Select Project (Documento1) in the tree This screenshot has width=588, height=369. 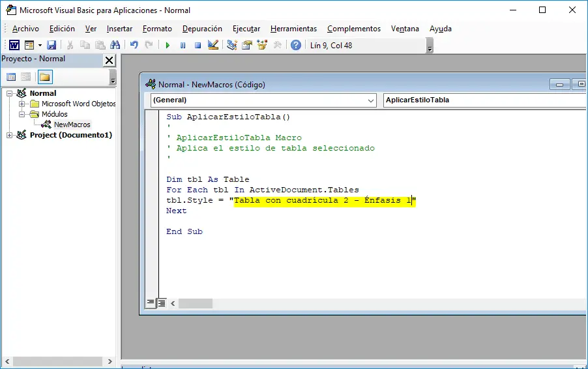71,136
